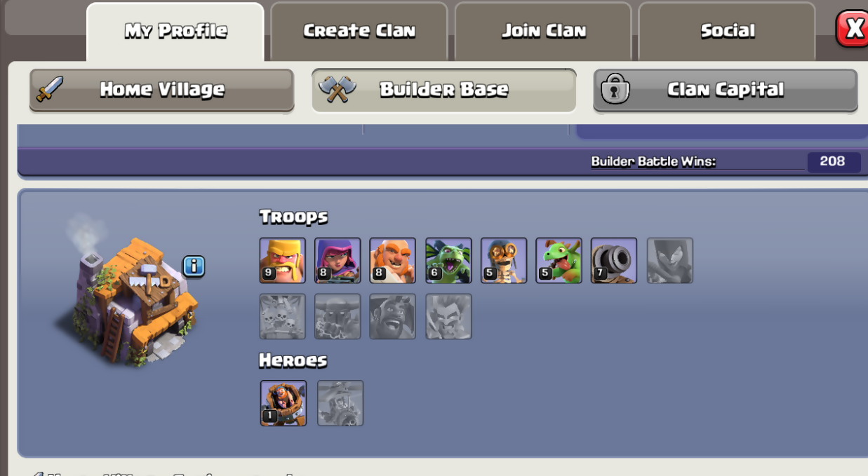This screenshot has width=868, height=476.
Task: Select the Builder Base profile button
Action: tap(443, 90)
